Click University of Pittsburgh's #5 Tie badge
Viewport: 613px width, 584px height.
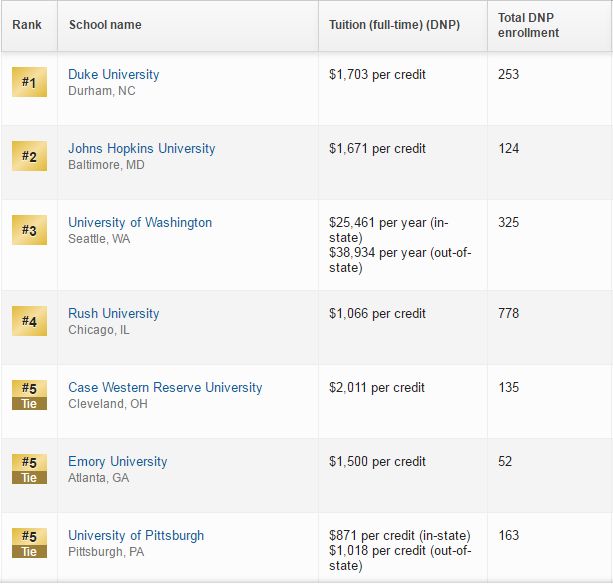29,543
